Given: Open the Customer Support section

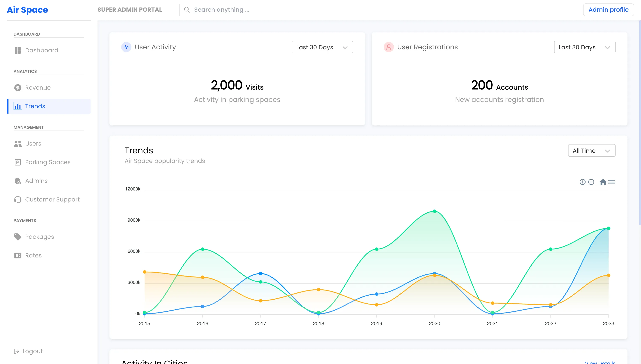Looking at the screenshot, I should pyautogui.click(x=52, y=199).
